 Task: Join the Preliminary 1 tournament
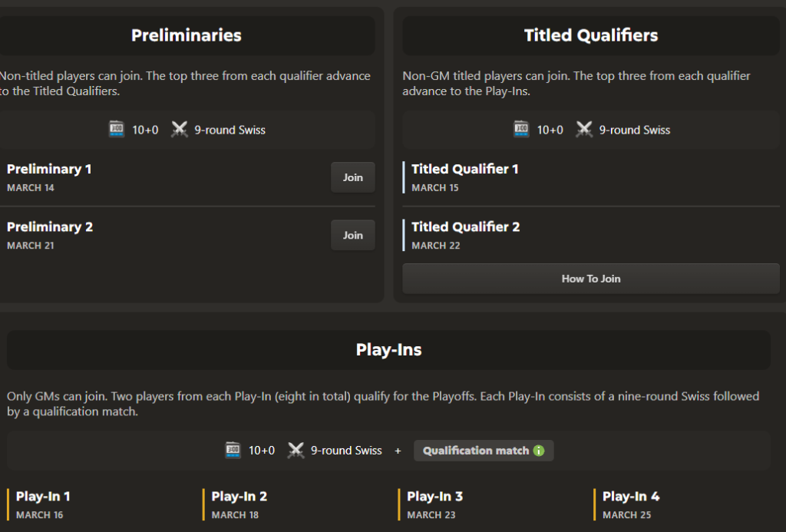[x=352, y=177]
